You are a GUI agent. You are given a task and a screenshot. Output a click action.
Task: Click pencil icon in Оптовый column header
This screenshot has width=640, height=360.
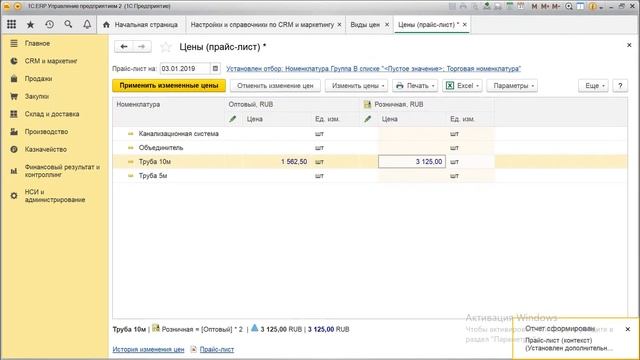coord(233,119)
